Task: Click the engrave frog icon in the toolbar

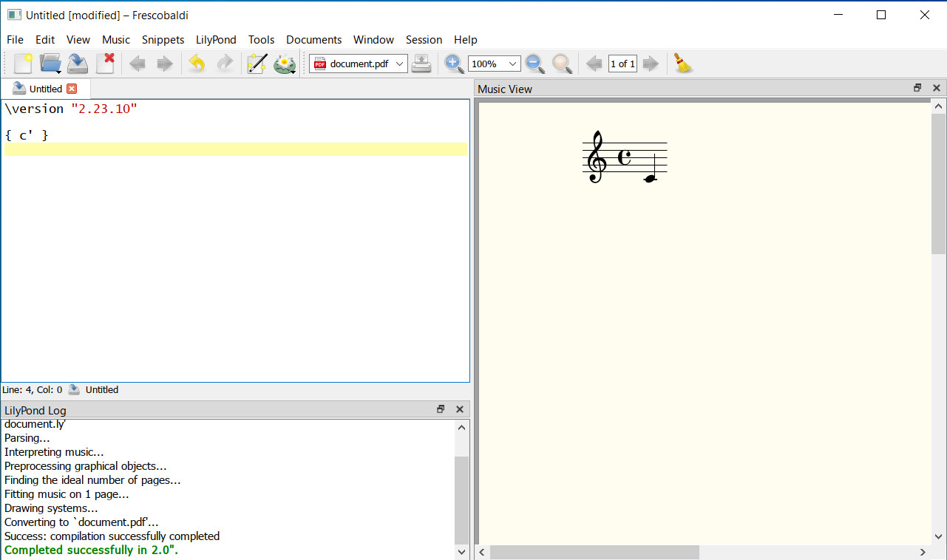Action: click(x=285, y=64)
